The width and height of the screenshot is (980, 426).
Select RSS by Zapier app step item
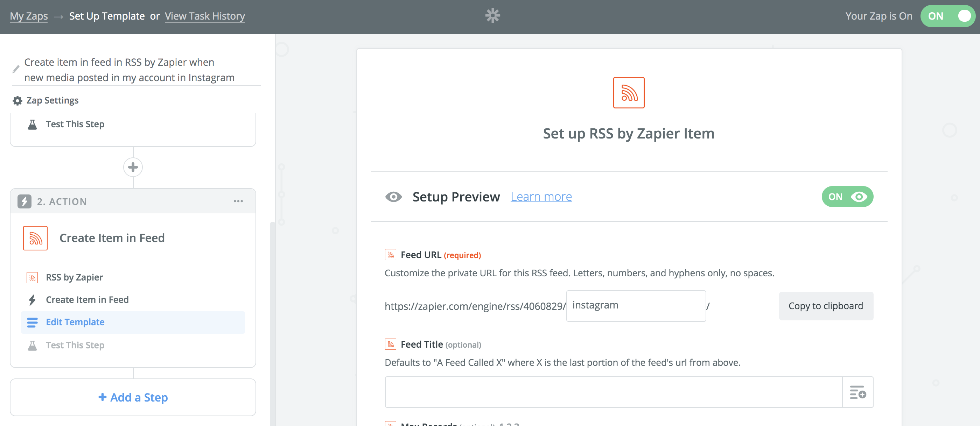click(74, 277)
